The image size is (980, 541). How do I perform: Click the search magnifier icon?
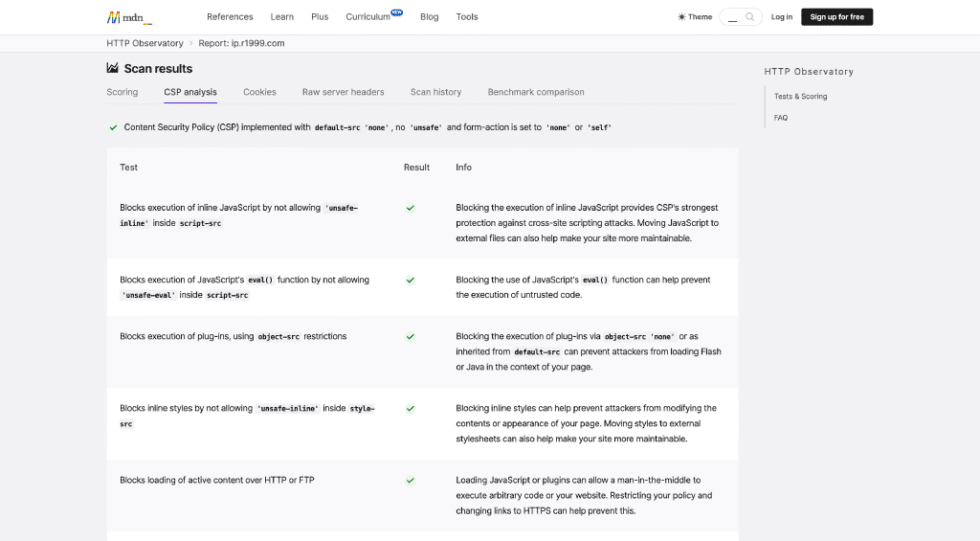tap(751, 16)
